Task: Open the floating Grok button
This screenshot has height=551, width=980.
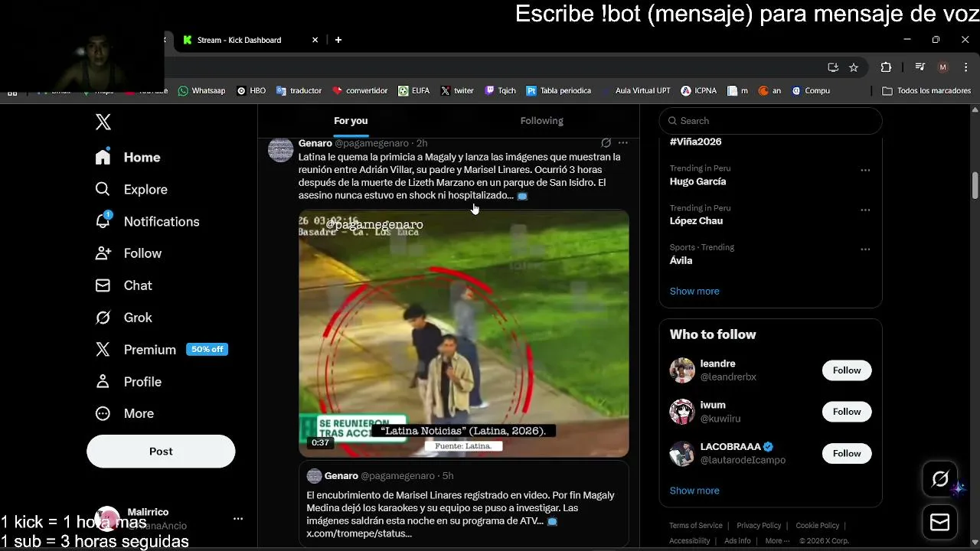Action: click(x=940, y=480)
